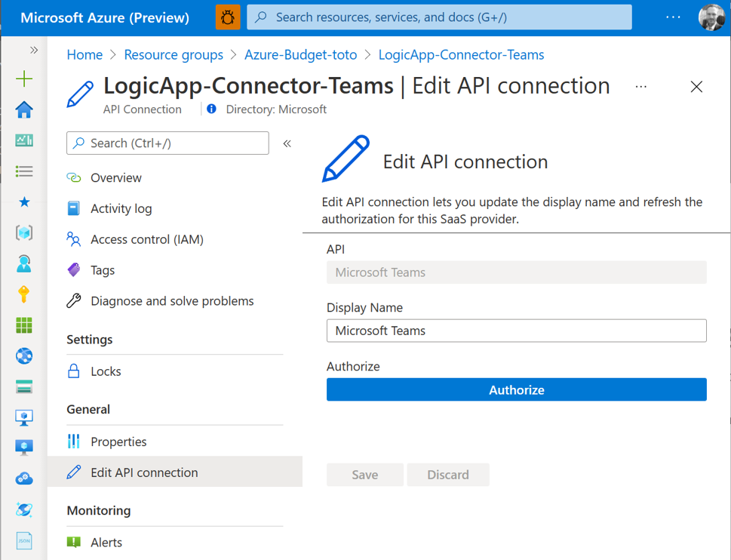Open the Overview menu item
The image size is (731, 560).
click(175, 177)
